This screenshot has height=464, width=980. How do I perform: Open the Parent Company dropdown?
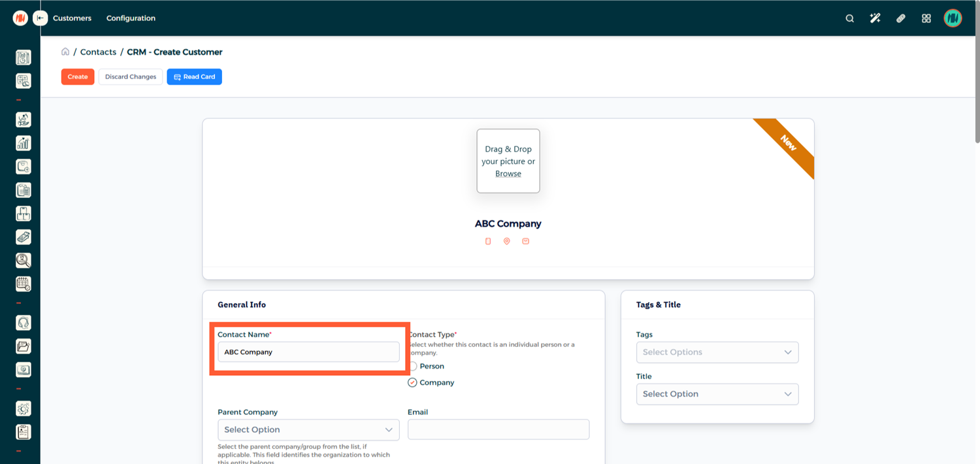(x=308, y=430)
